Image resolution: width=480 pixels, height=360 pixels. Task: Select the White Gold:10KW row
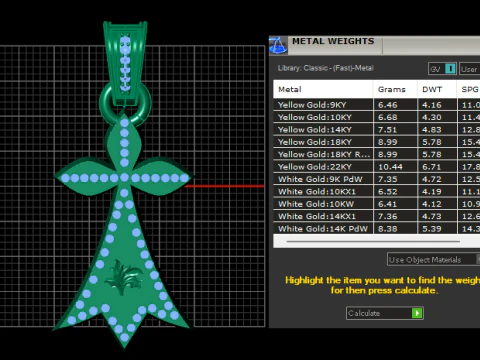377,204
